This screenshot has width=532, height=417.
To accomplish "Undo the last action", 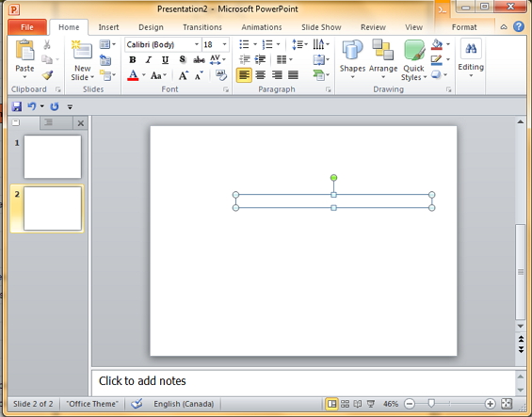I will (x=32, y=106).
